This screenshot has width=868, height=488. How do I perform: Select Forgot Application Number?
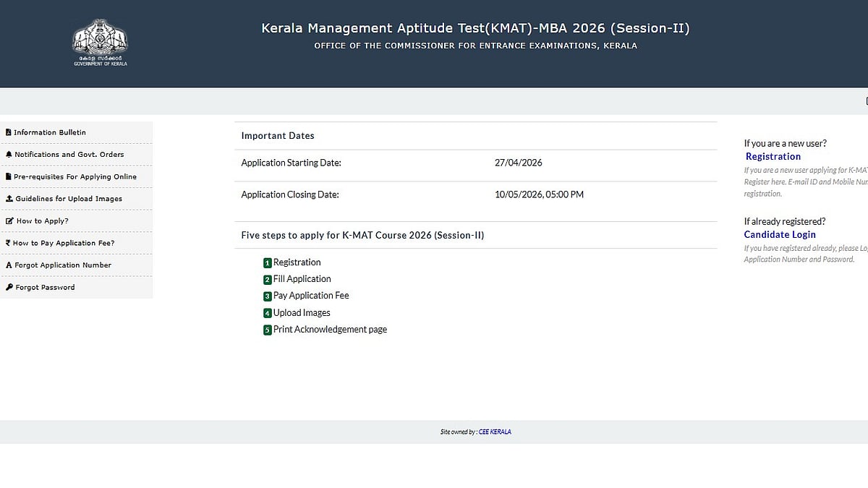(76, 265)
